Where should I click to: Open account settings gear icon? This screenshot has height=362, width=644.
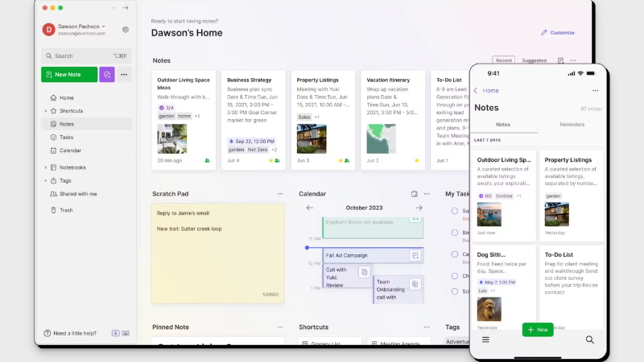(x=126, y=30)
